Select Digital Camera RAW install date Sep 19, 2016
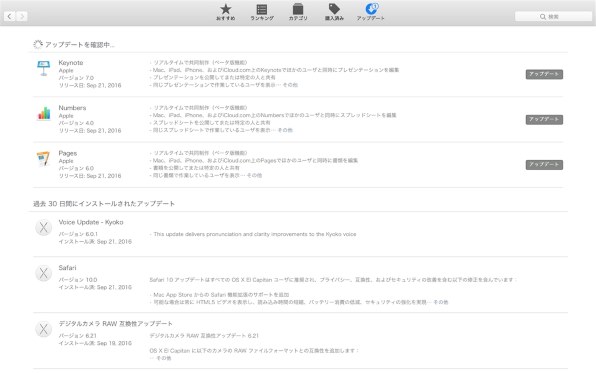Image resolution: width=596 pixels, height=373 pixels. pyautogui.click(x=114, y=343)
